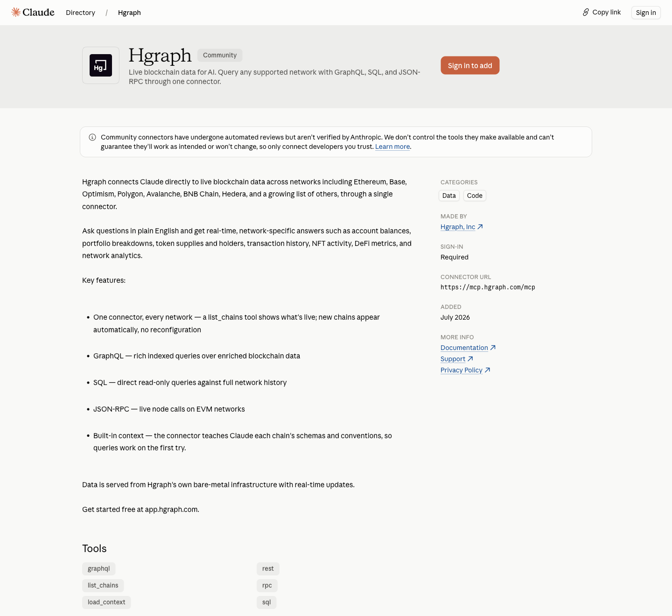The width and height of the screenshot is (672, 616).
Task: Click the Tools section heading
Action: [x=94, y=548]
